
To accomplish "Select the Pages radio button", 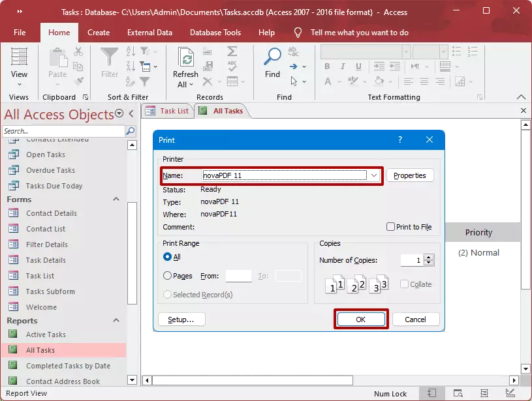I will tap(168, 276).
